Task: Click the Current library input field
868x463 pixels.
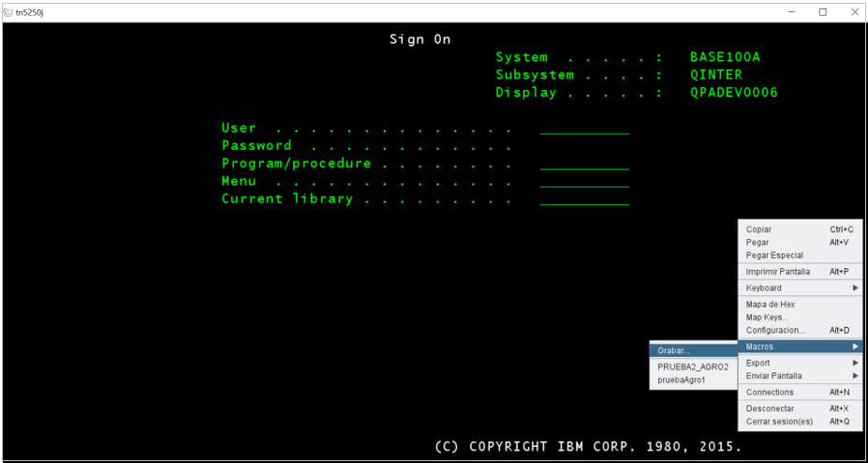Action: pyautogui.click(x=584, y=200)
